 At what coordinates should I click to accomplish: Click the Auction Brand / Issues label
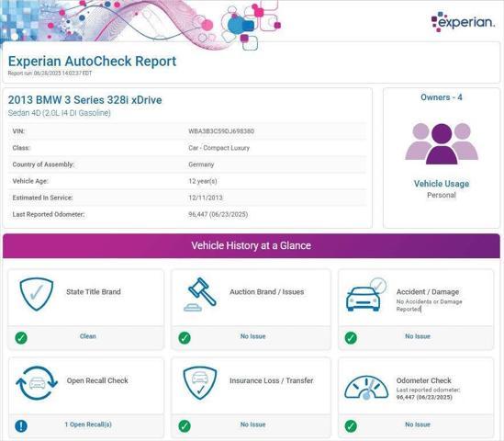pyautogui.click(x=267, y=292)
